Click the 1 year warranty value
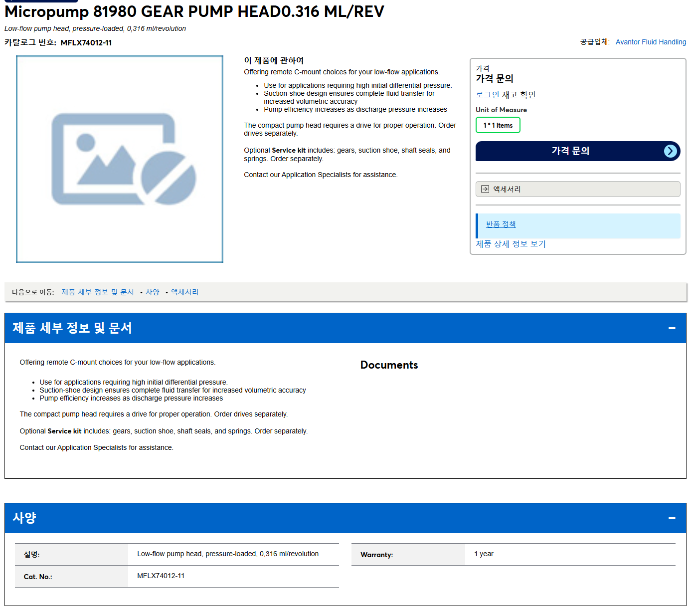Screen dimensions: 690x616 click(x=484, y=554)
